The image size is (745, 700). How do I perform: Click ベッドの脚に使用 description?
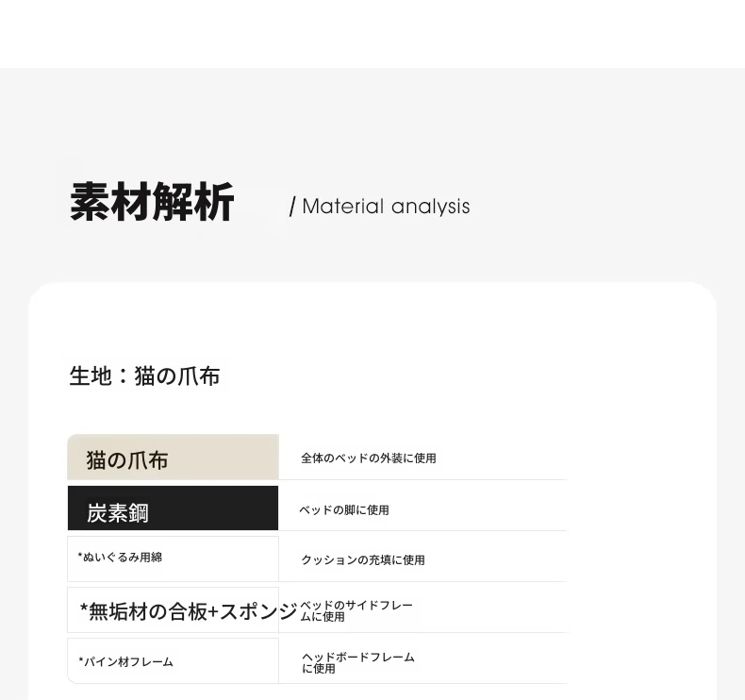pyautogui.click(x=344, y=510)
